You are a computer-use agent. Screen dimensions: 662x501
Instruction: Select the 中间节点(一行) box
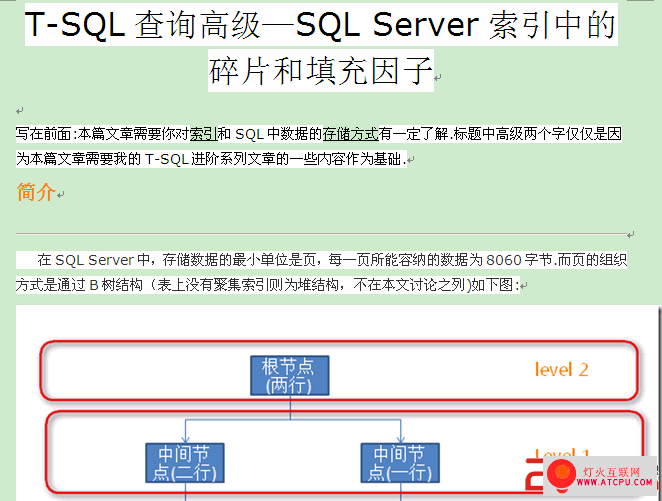point(400,463)
